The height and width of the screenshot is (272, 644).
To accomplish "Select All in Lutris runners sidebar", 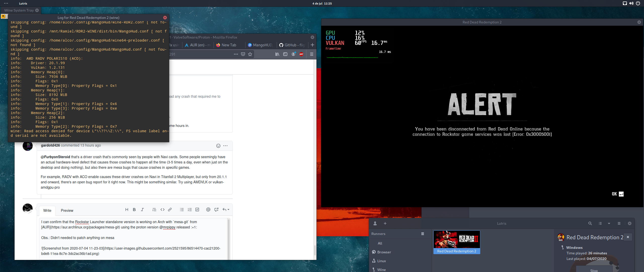I will 380,243.
